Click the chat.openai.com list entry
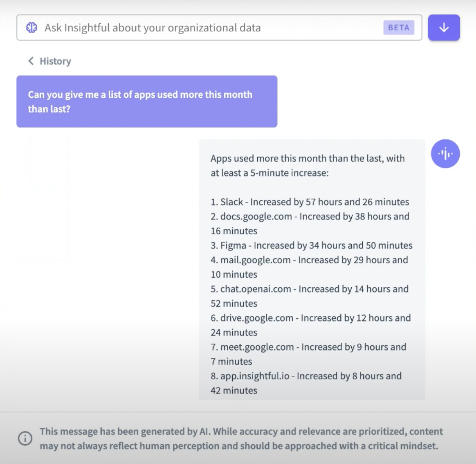Screen dimensions: 476x464 click(x=309, y=296)
